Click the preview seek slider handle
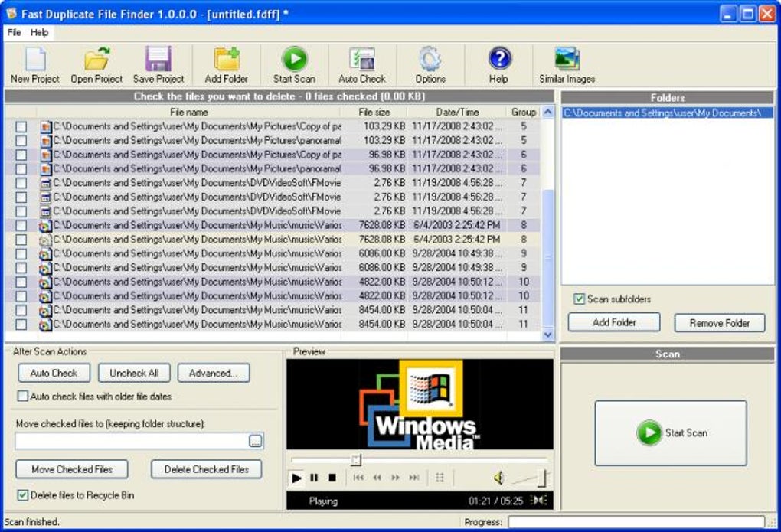Image resolution: width=781 pixels, height=532 pixels. pos(355,460)
